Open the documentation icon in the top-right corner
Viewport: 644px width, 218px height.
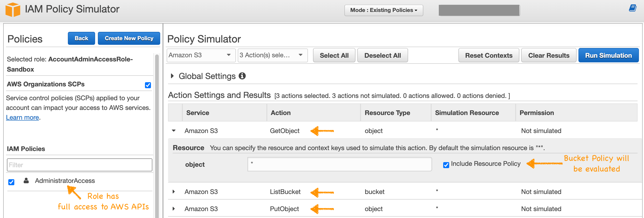pos(633,8)
